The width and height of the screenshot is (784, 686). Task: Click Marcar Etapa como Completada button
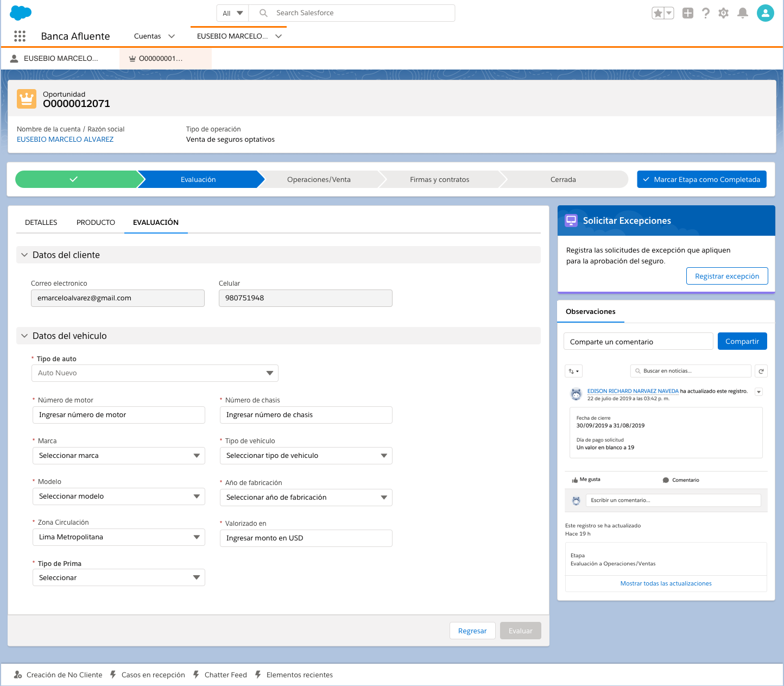[x=701, y=179]
